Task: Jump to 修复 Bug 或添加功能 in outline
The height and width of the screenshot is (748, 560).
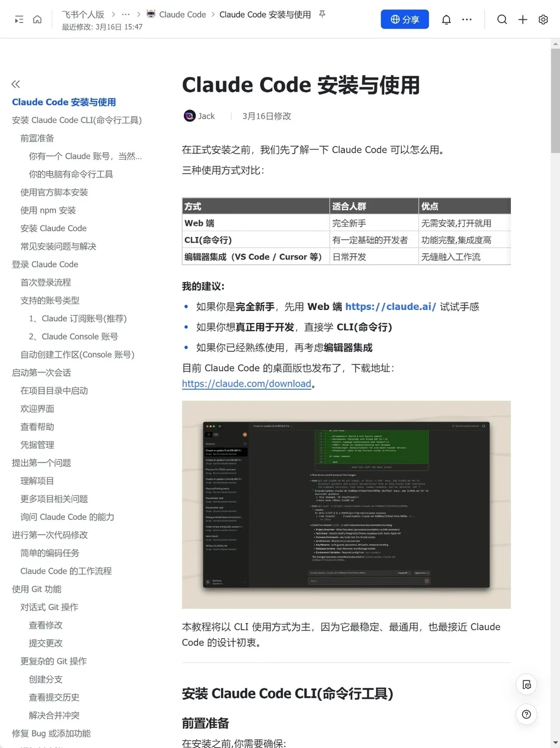Action: click(x=51, y=733)
